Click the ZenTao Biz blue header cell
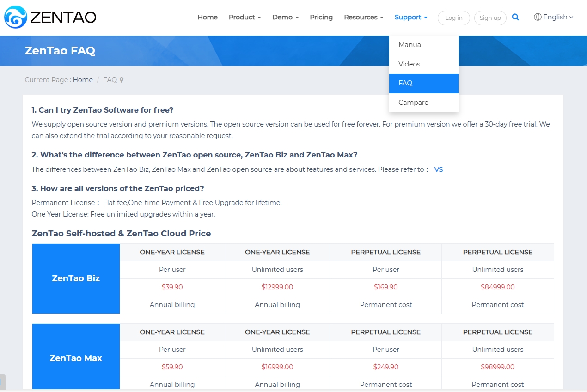The image size is (587, 392). [76, 278]
